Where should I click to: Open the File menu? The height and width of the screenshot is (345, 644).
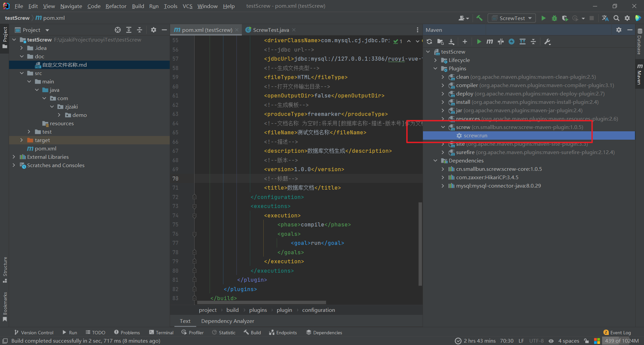click(19, 6)
